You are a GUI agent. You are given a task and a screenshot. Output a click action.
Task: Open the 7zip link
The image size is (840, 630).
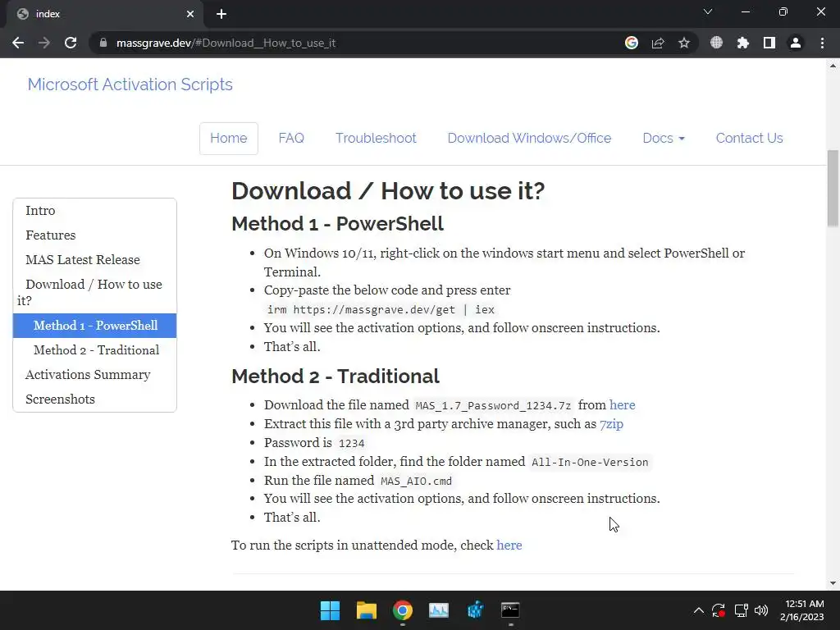coord(611,424)
